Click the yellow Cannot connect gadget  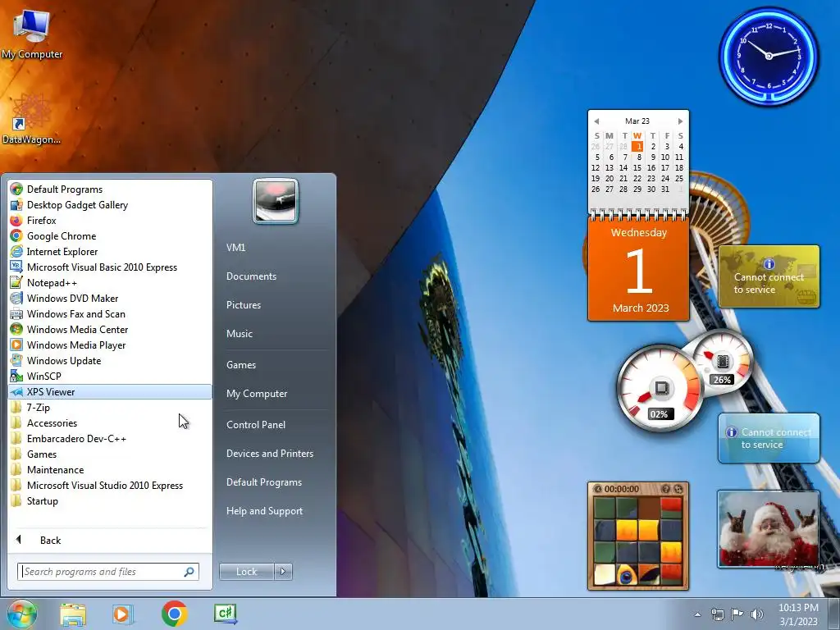pyautogui.click(x=769, y=276)
